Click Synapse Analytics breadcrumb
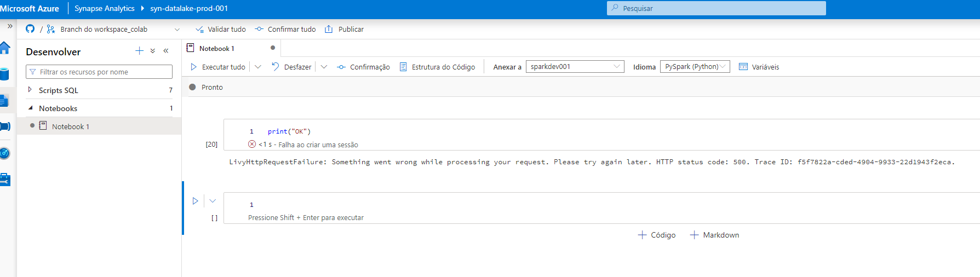 click(104, 8)
